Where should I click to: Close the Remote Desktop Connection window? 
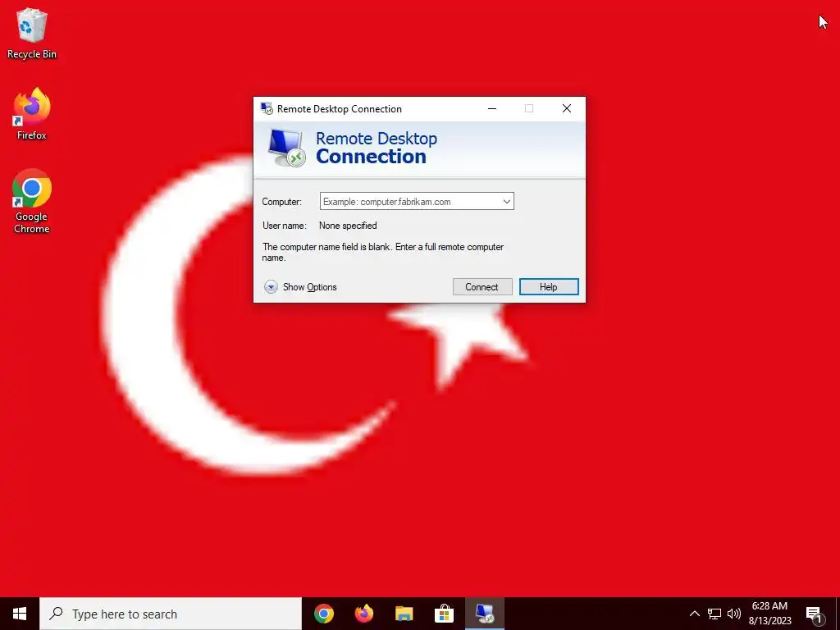pos(567,109)
